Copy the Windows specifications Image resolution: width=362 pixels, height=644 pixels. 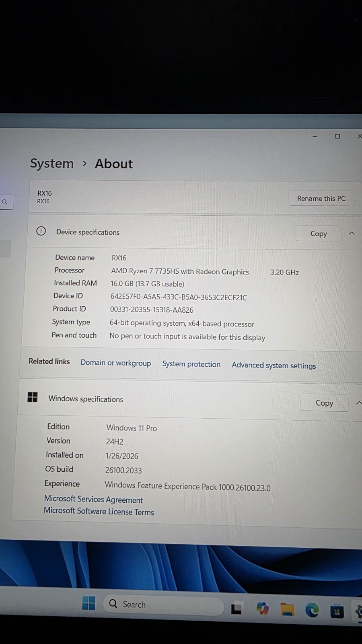pos(324,403)
